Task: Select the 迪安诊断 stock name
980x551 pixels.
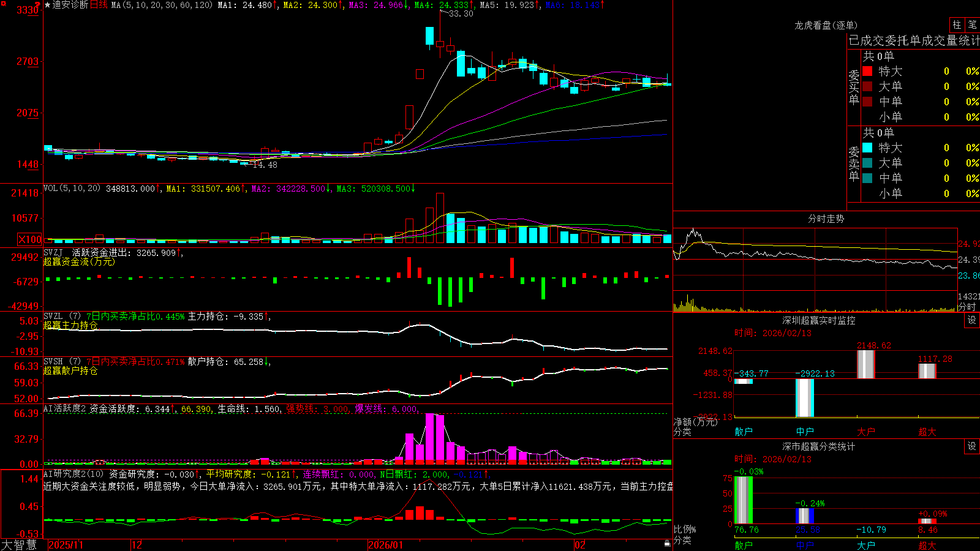Action: click(70, 5)
